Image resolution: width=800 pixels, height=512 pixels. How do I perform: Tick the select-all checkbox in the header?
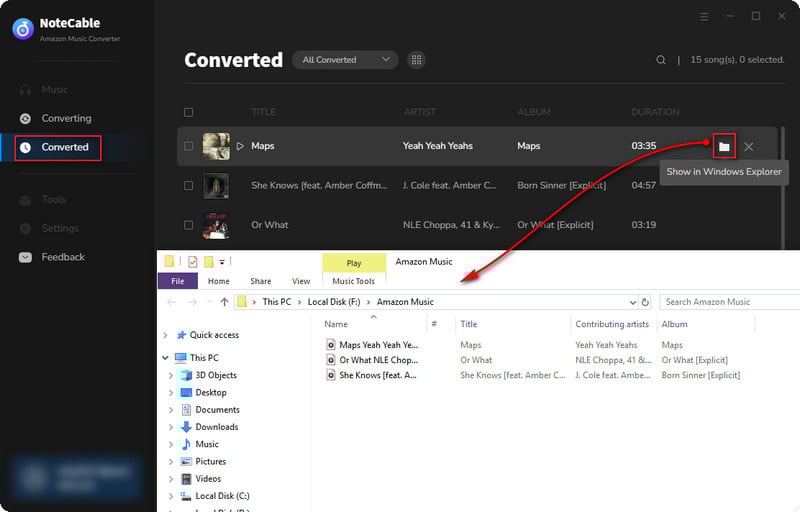[188, 112]
